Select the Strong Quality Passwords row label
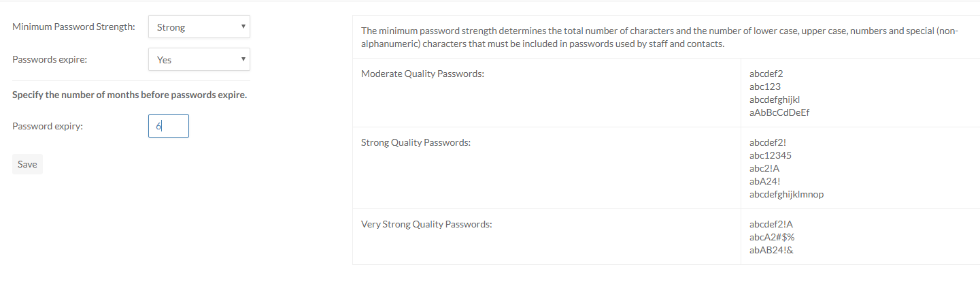The image size is (980, 284). (416, 143)
